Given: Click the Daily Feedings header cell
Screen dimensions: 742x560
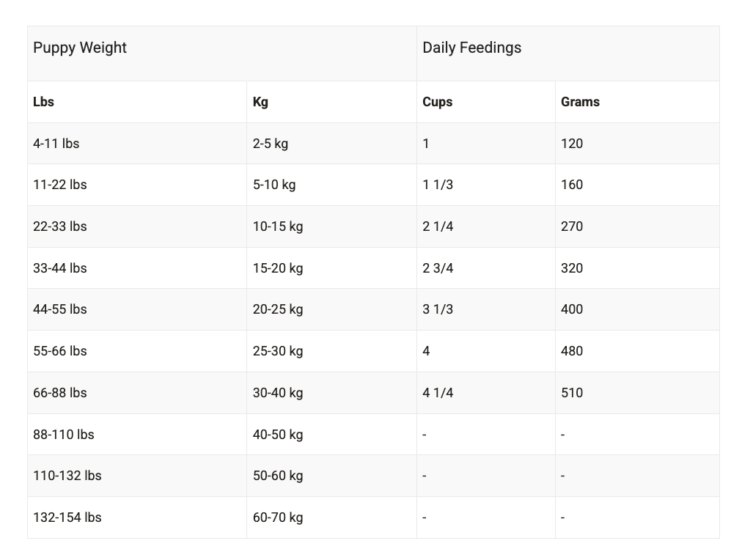Looking at the screenshot, I should click(471, 48).
